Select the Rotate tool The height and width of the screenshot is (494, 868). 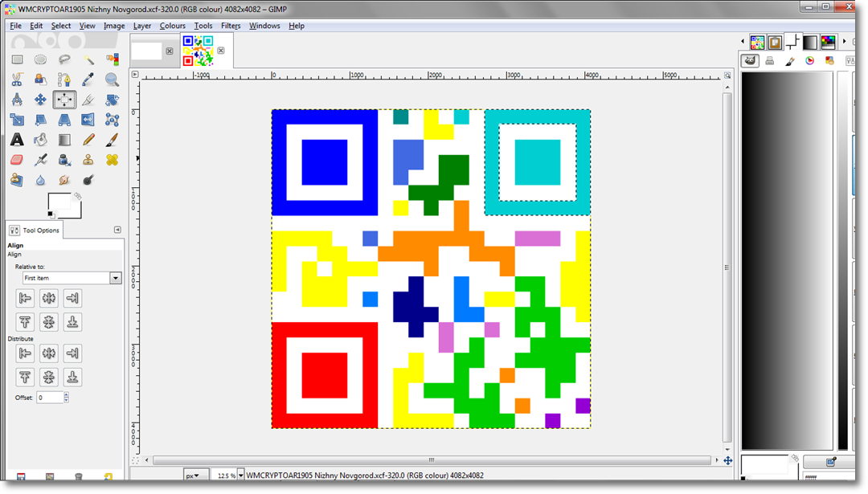pos(112,100)
